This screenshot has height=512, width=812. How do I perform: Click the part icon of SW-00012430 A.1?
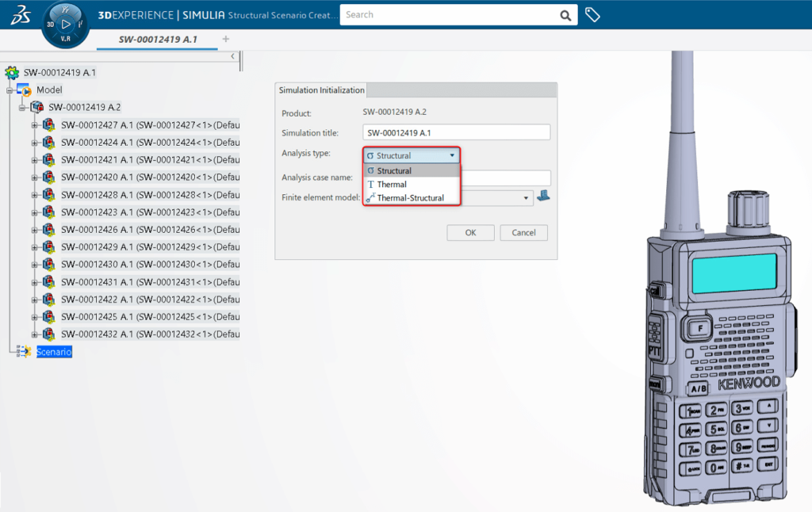pyautogui.click(x=48, y=265)
